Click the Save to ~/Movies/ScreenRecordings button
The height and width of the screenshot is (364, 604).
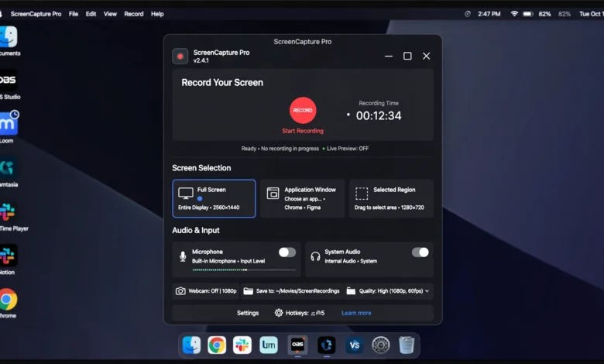(x=292, y=291)
